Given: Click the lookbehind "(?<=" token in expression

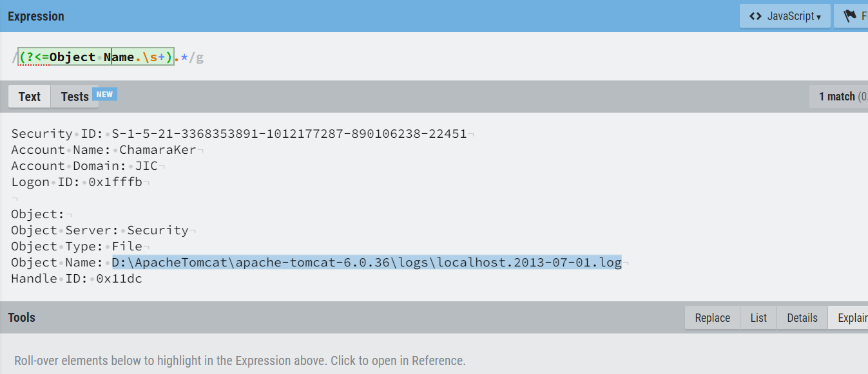Looking at the screenshot, I should (x=34, y=57).
